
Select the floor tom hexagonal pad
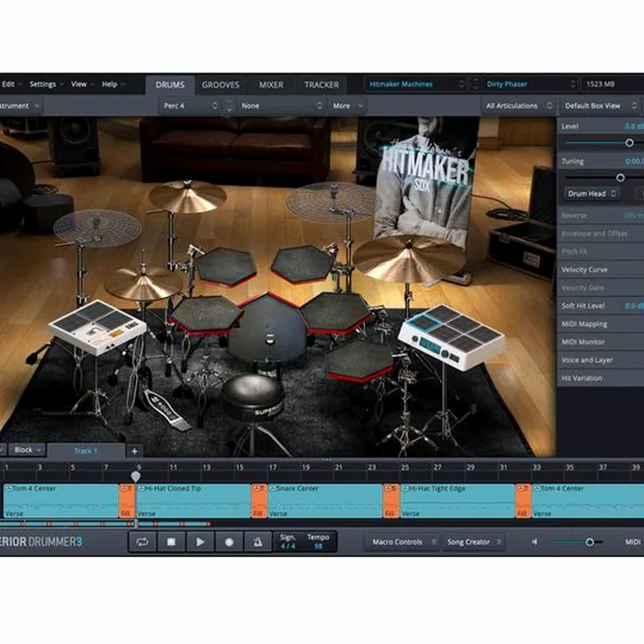coord(360,361)
